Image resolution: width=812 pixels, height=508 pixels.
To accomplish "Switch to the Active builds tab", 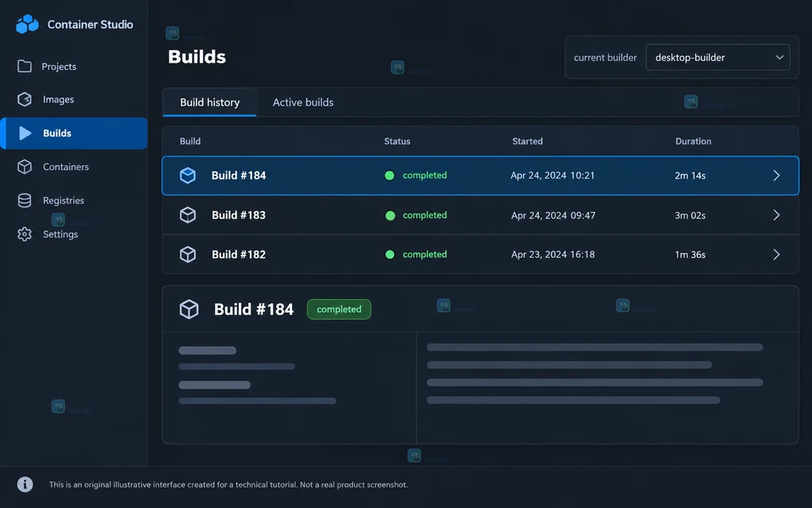I will pyautogui.click(x=303, y=102).
